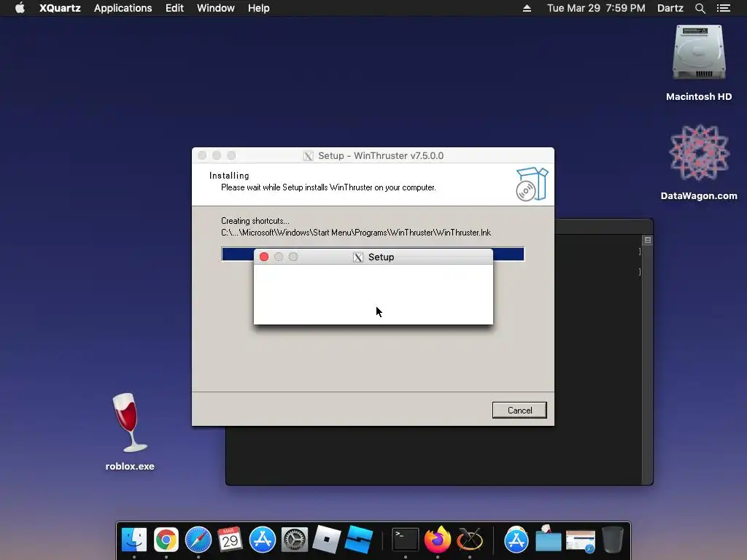The height and width of the screenshot is (560, 747).
Task: Open System Preferences from the Dock
Action: (x=295, y=540)
